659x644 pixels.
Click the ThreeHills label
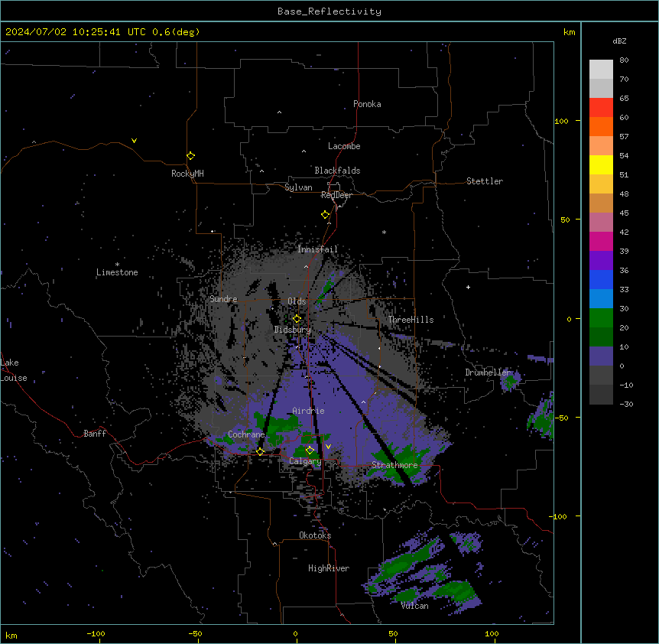411,320
